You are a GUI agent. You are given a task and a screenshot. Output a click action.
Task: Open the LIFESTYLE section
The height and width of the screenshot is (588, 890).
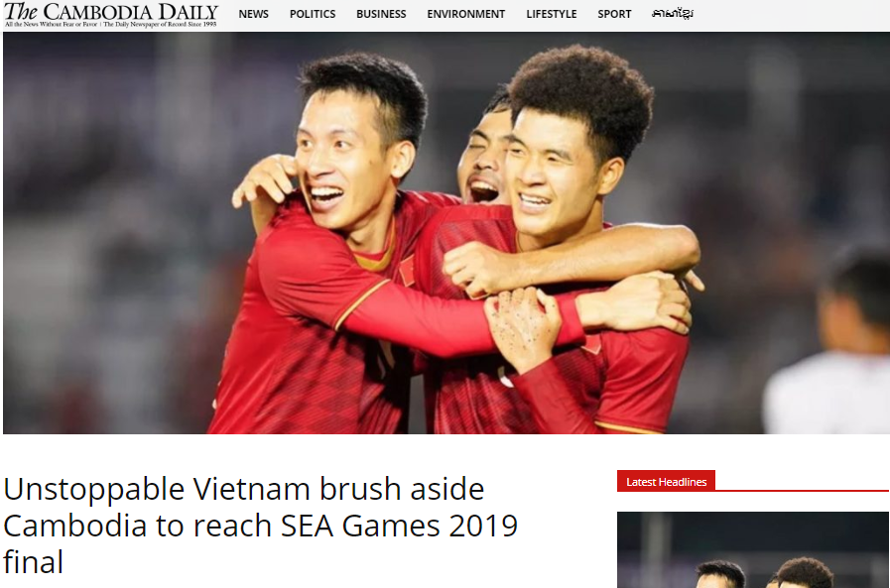click(x=551, y=14)
